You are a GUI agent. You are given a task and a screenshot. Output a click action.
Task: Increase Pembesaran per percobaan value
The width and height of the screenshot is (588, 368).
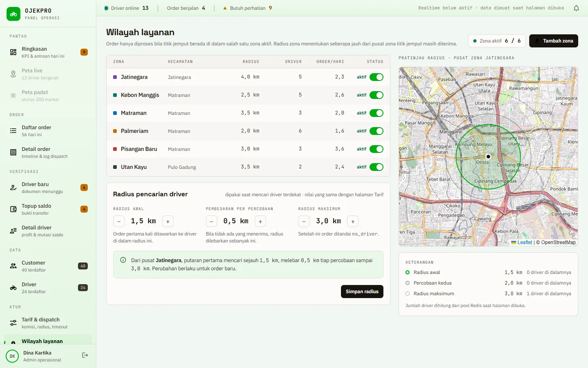click(261, 221)
